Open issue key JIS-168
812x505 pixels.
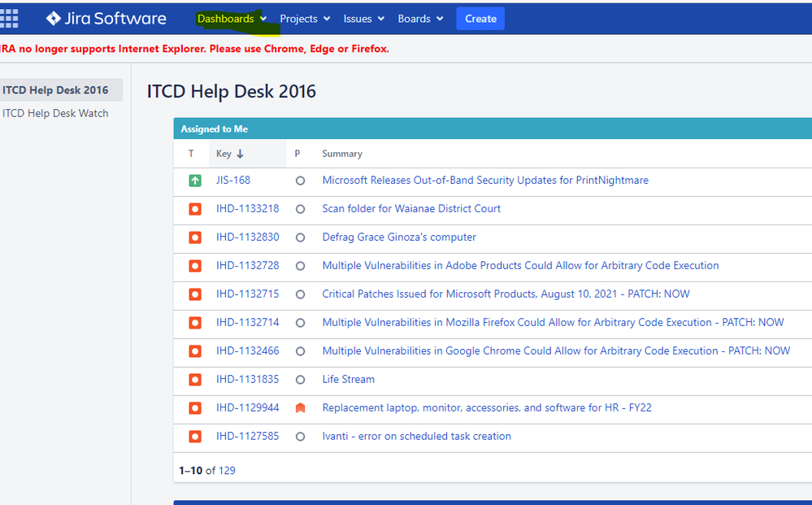(x=233, y=181)
